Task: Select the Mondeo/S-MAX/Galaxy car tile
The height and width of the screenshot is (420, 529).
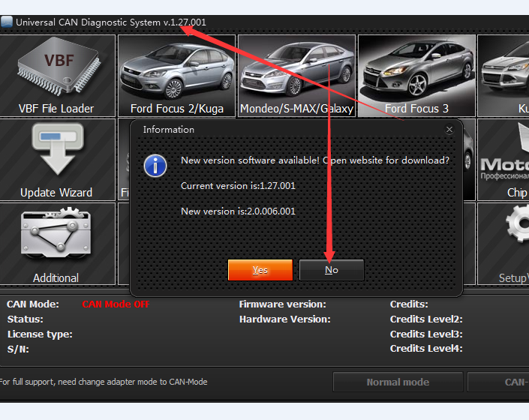Action: point(296,76)
